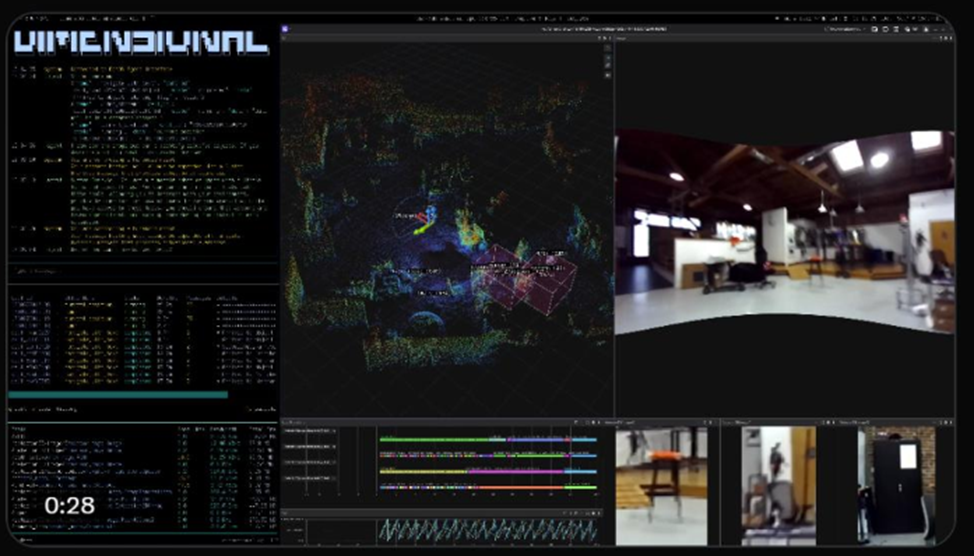Open the camera thumbnail showing the hallway doorway

778,486
